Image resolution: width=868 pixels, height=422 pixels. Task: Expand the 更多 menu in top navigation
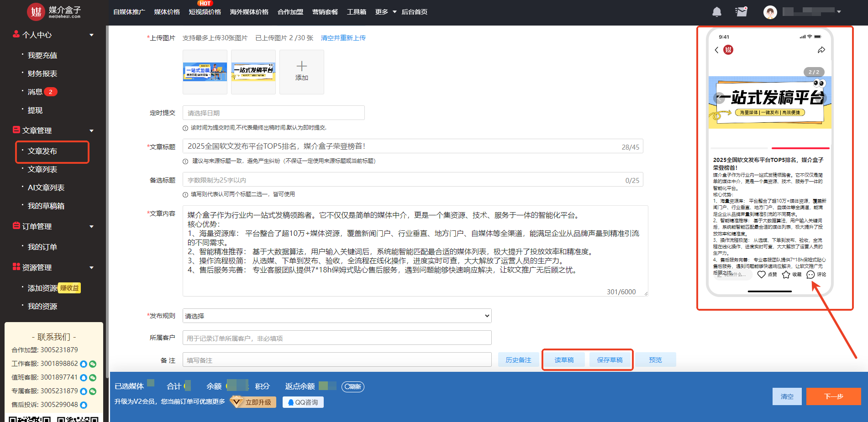386,12
